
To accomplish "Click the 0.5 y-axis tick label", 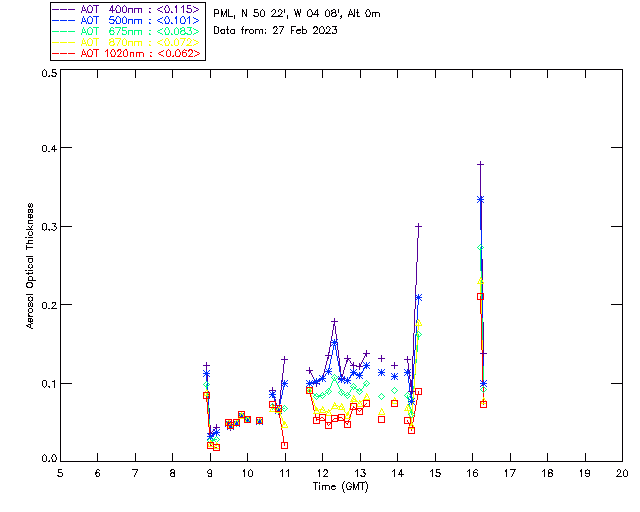I will (x=49, y=73).
